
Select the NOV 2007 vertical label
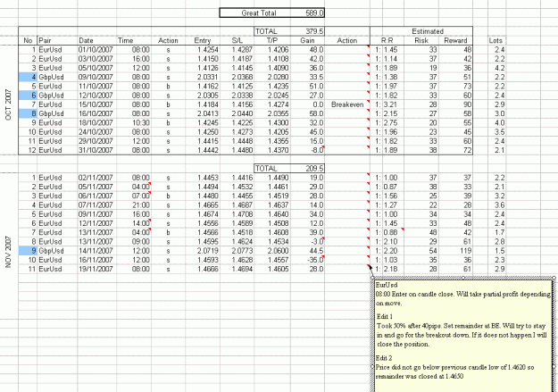pyautogui.click(x=9, y=252)
